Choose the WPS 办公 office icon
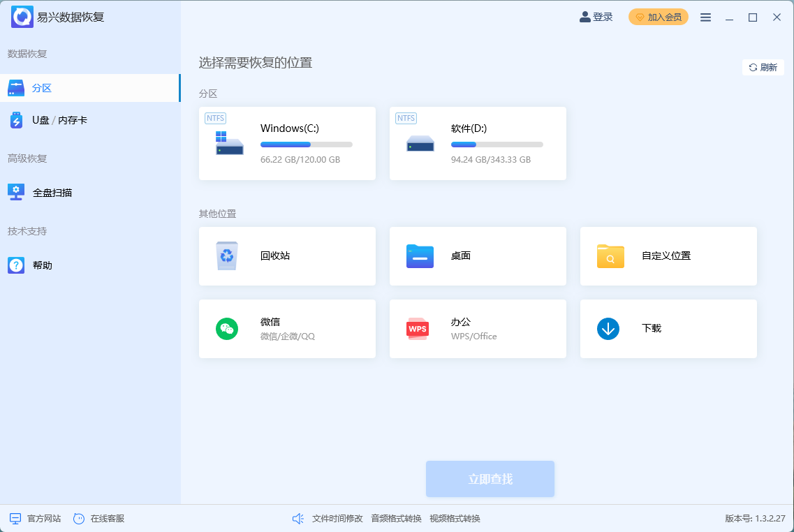The width and height of the screenshot is (794, 532). pos(418,329)
